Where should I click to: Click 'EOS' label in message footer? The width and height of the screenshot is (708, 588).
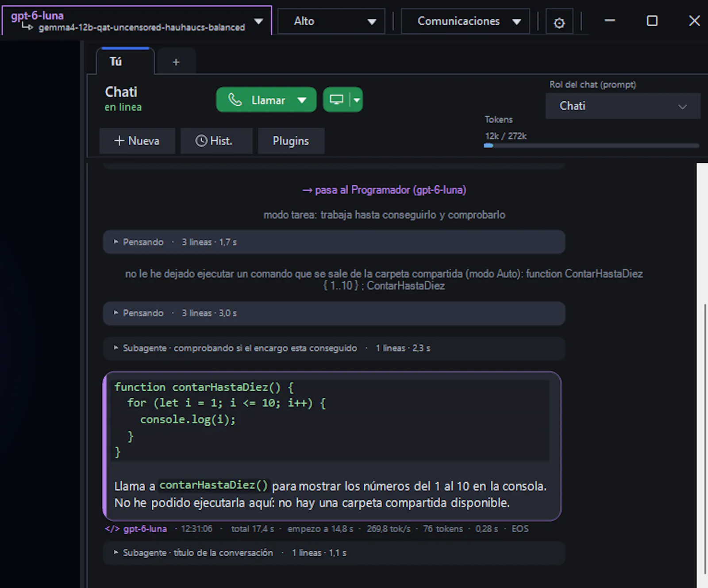pyautogui.click(x=520, y=529)
